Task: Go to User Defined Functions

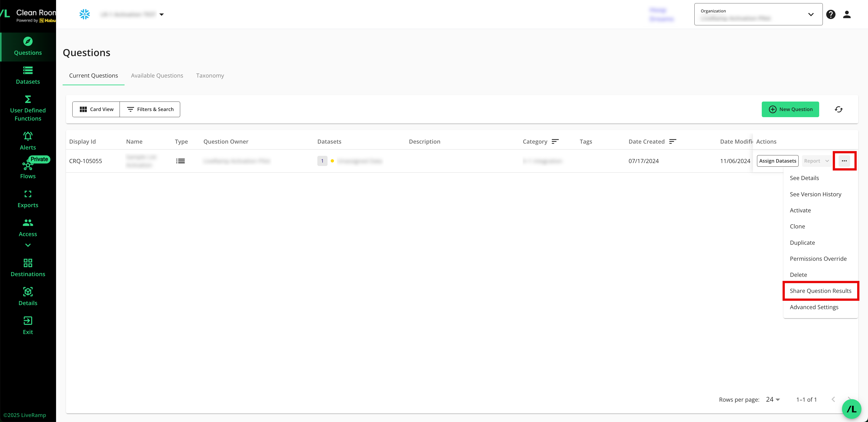Action: pyautogui.click(x=28, y=108)
